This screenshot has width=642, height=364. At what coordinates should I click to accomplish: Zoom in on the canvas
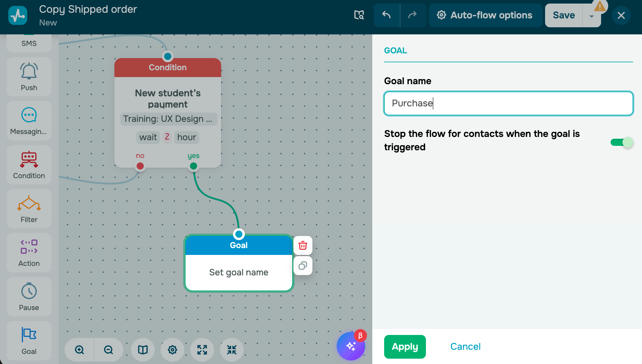[x=79, y=350]
